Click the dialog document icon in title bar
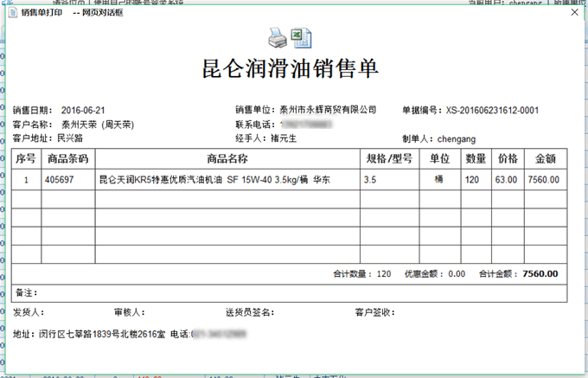The width and height of the screenshot is (588, 378). pos(14,12)
